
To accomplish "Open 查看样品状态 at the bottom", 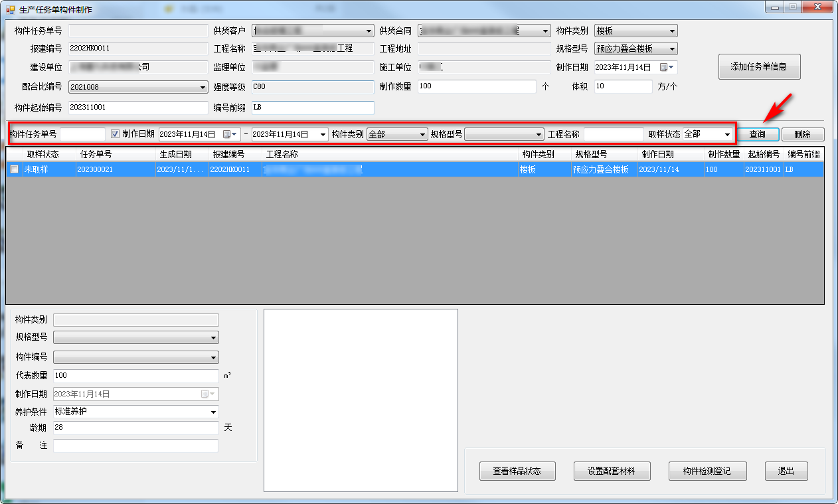I will [x=517, y=471].
